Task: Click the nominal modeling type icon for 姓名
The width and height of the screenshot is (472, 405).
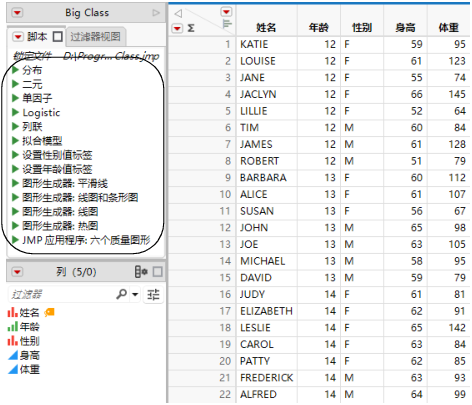Action: 13,312
